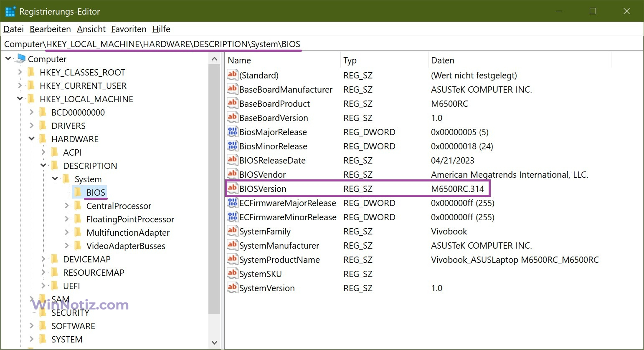Sort values by the Name column header
644x350 pixels.
[x=239, y=60]
